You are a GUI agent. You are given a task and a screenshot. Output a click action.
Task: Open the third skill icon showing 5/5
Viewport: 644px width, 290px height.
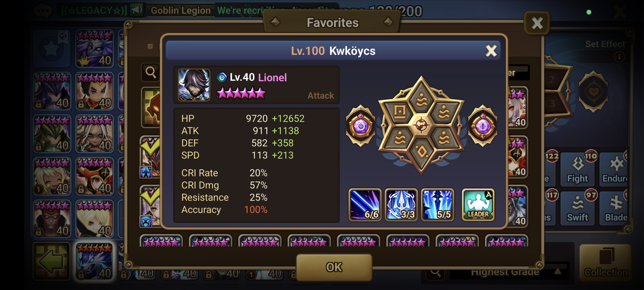437,204
